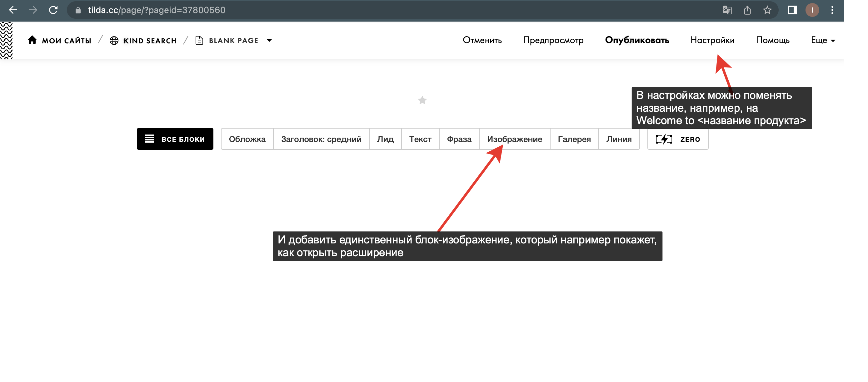Viewport: 868px width, 382px height.
Task: Add a ZERO block
Action: 678,139
